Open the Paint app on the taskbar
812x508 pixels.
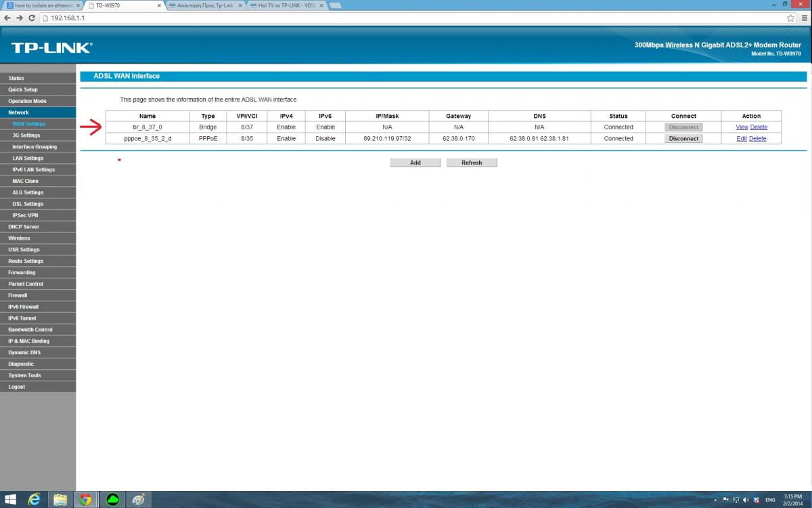pos(138,500)
